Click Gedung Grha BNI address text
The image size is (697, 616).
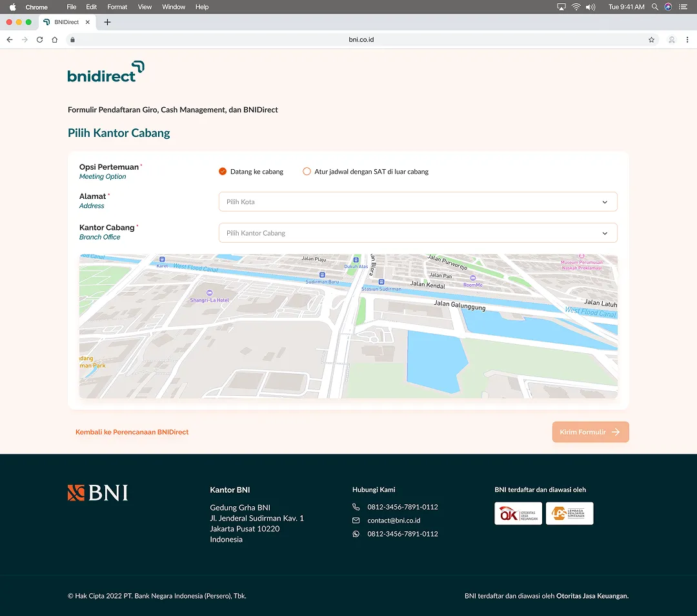[x=240, y=508]
